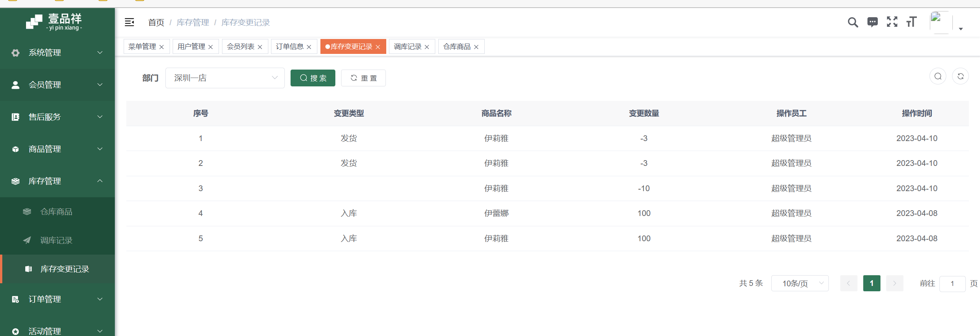
Task: Open the font size icon
Action: coord(911,22)
